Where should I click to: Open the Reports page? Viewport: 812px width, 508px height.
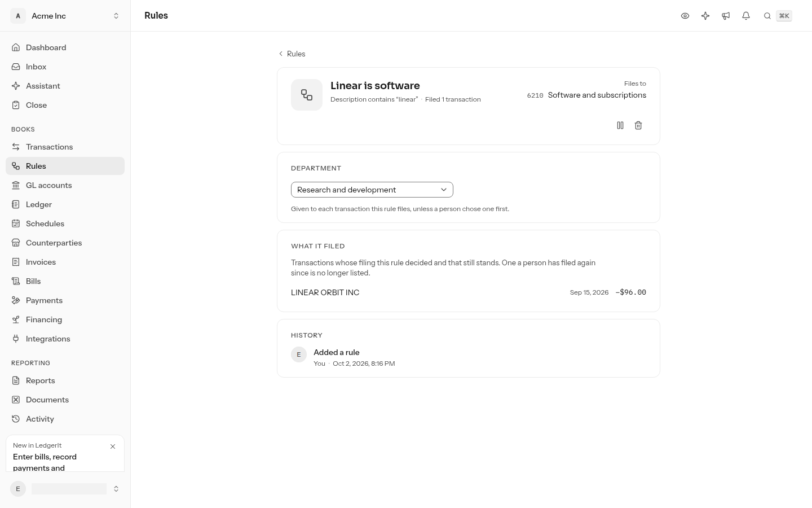pyautogui.click(x=65, y=380)
